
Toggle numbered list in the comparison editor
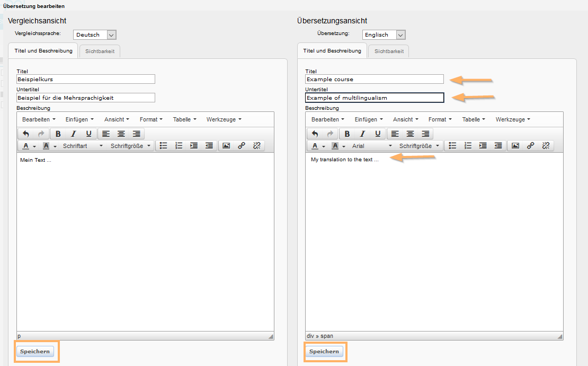[179, 146]
